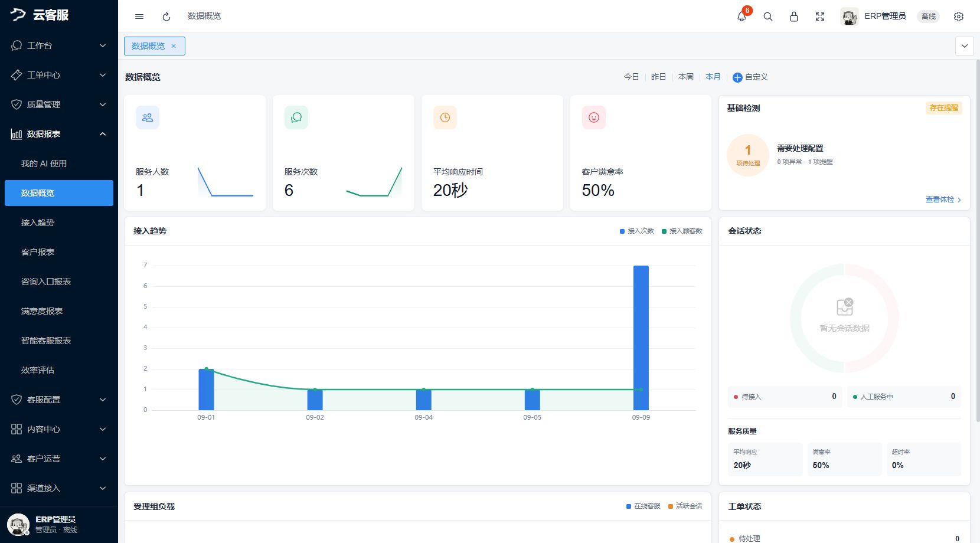The height and width of the screenshot is (543, 980).
Task: Toggle fullscreen mode icon
Action: click(x=820, y=17)
